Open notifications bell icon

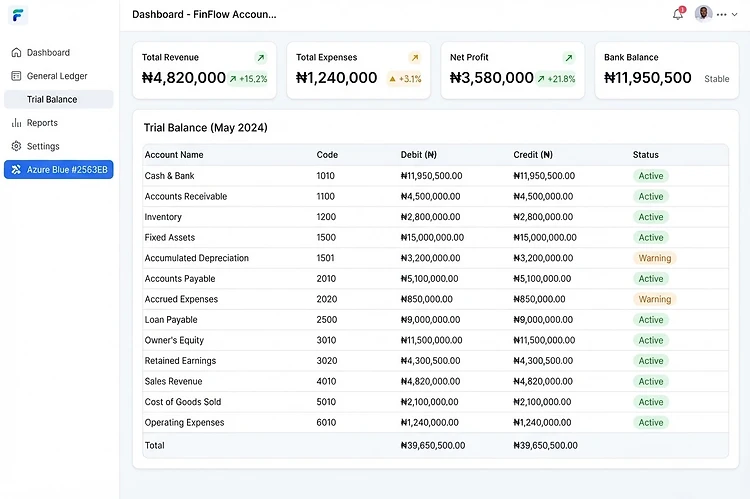coord(678,14)
